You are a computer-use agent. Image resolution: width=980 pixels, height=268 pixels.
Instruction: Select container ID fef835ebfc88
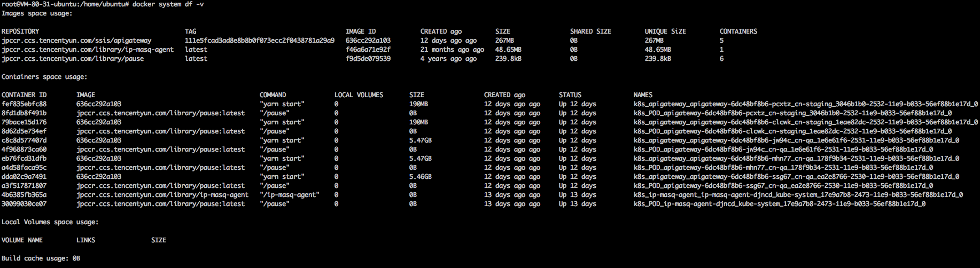24,104
